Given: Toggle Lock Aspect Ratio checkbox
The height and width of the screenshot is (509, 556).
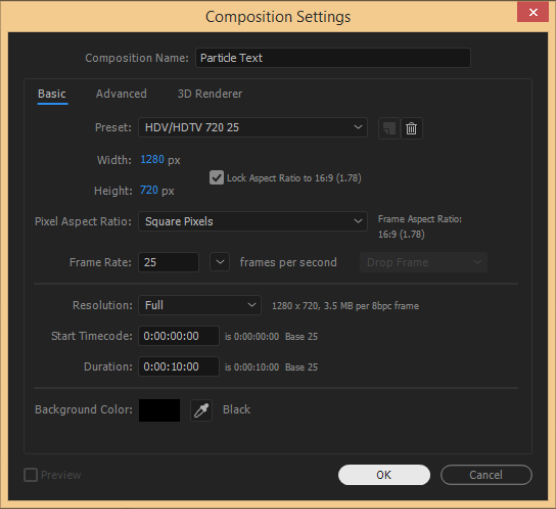Looking at the screenshot, I should (x=216, y=178).
